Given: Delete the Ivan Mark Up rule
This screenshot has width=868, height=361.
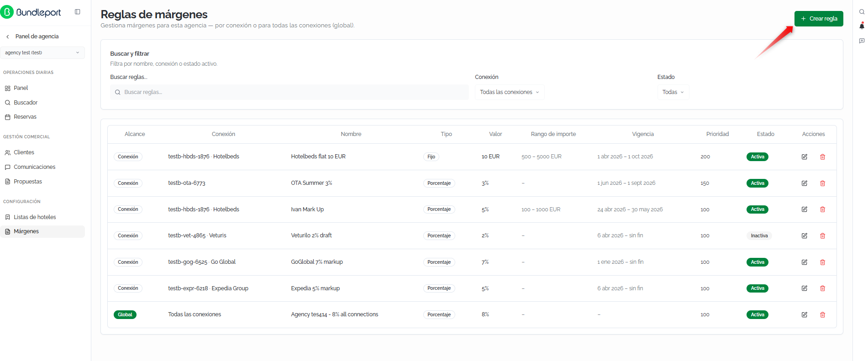Looking at the screenshot, I should pyautogui.click(x=823, y=209).
